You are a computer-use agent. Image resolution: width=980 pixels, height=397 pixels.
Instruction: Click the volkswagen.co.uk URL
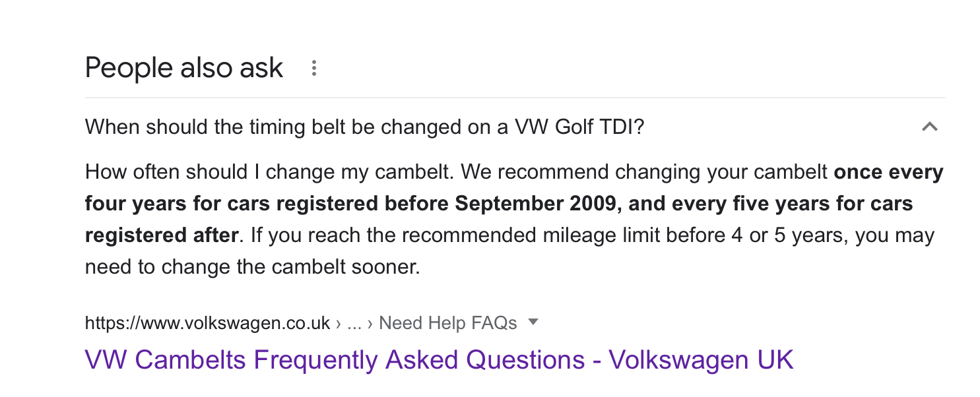coord(207,323)
